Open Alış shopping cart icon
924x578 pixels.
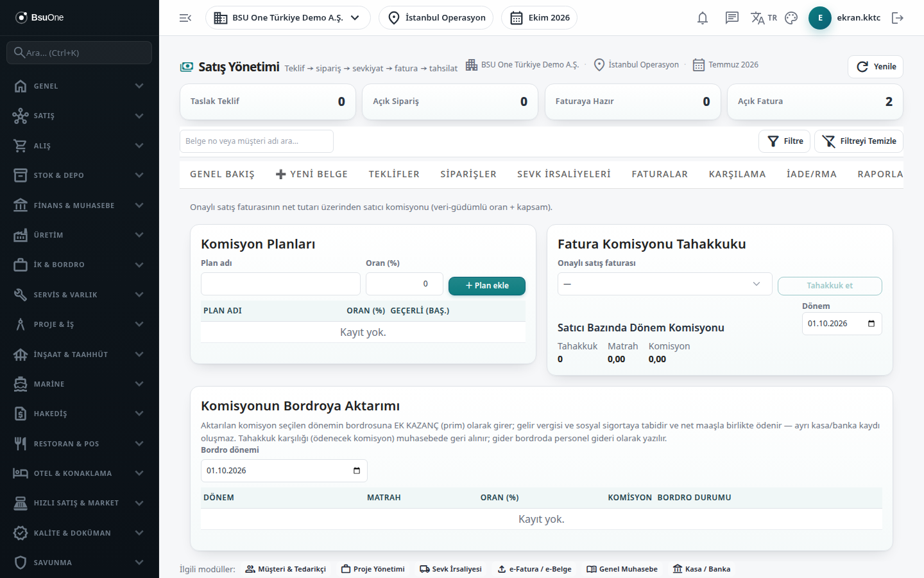point(21,146)
